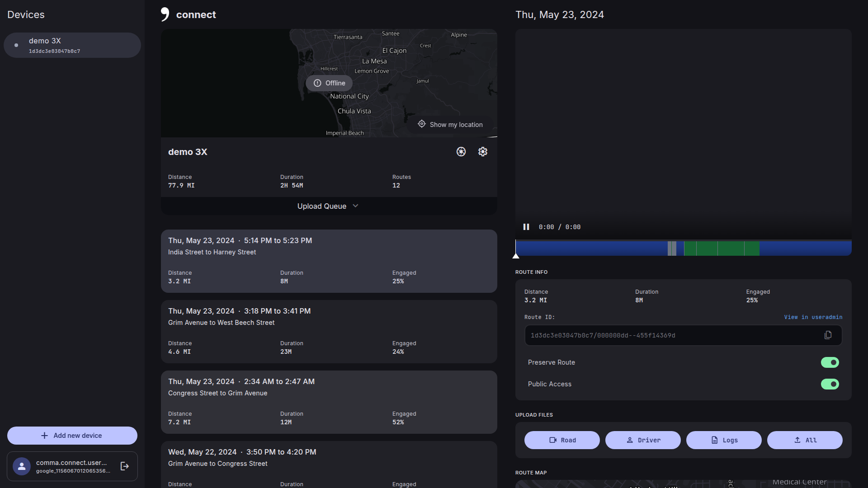This screenshot has height=488, width=868.
Task: Click the Show my location target icon
Action: (421, 124)
